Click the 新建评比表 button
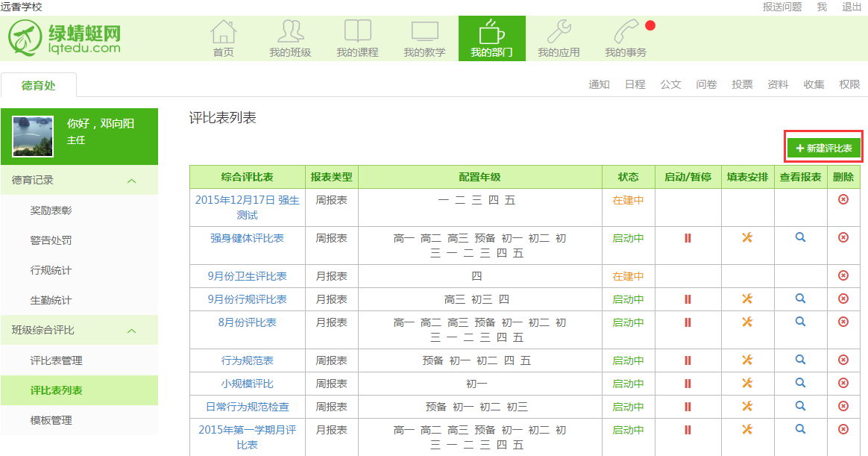This screenshot has width=868, height=456. tap(823, 149)
